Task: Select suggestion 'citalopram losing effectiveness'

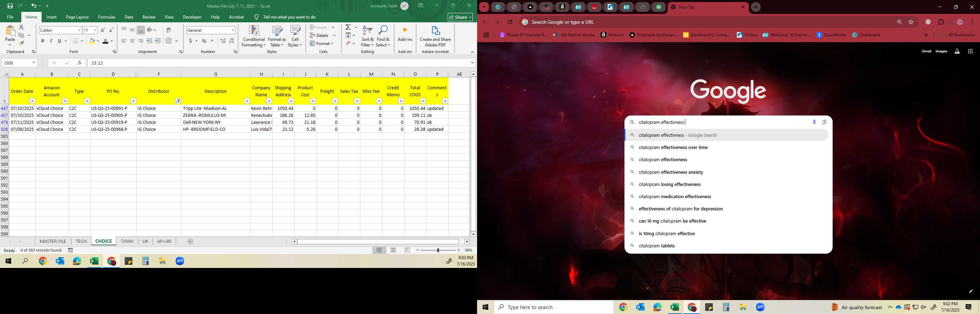Action: tap(726, 184)
